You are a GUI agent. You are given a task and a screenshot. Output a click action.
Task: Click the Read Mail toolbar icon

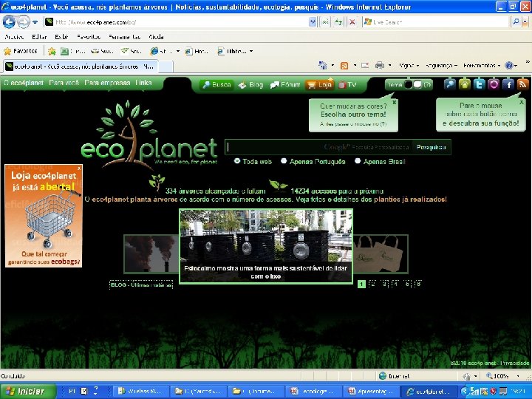(365, 66)
